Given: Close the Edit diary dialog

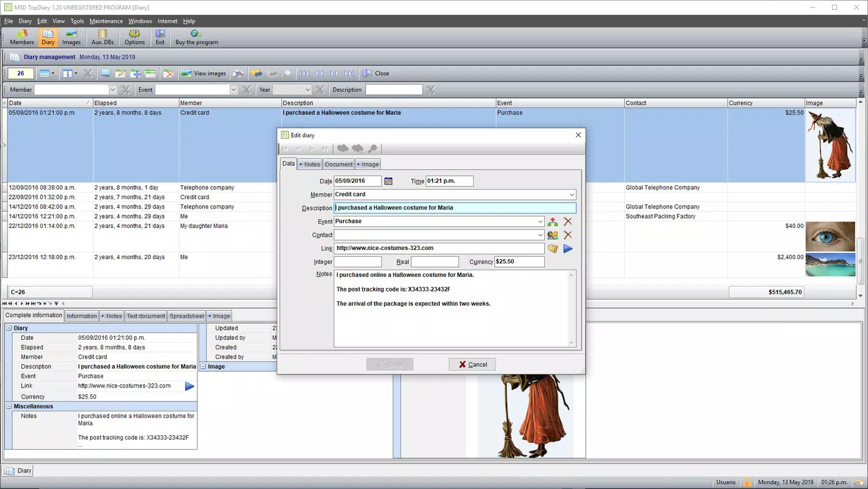Looking at the screenshot, I should (578, 135).
